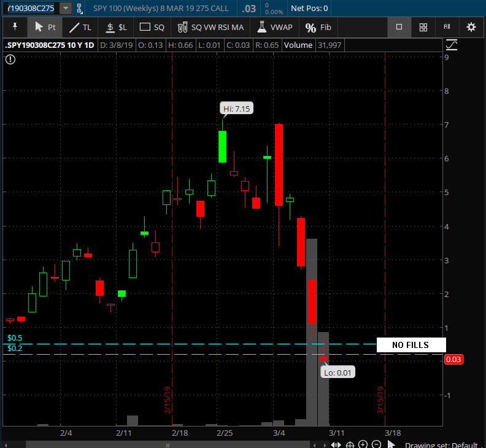This screenshot has height=448, width=486.
Task: Select the Pt pointer tool
Action: point(45,27)
